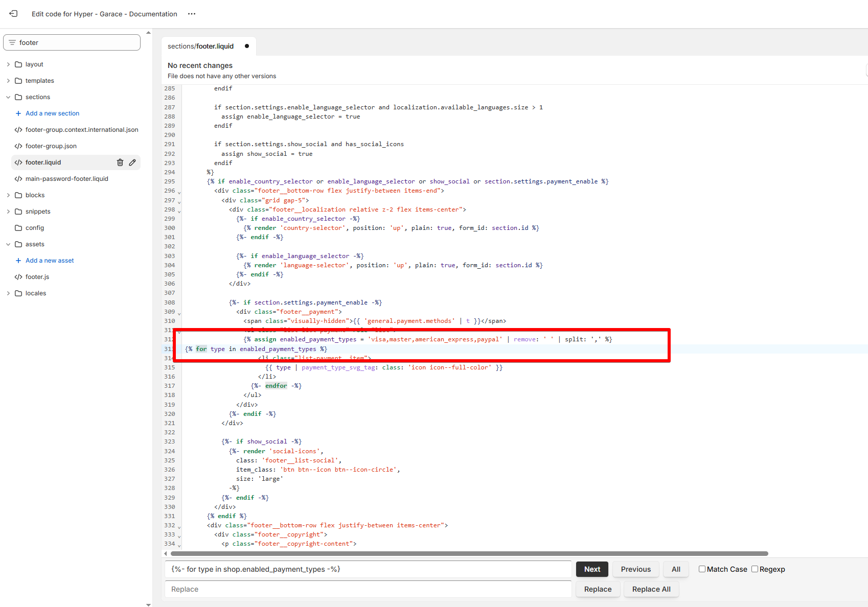Click sidebar scroll-down arrow
Image resolution: width=868 pixels, height=607 pixels.
[148, 604]
